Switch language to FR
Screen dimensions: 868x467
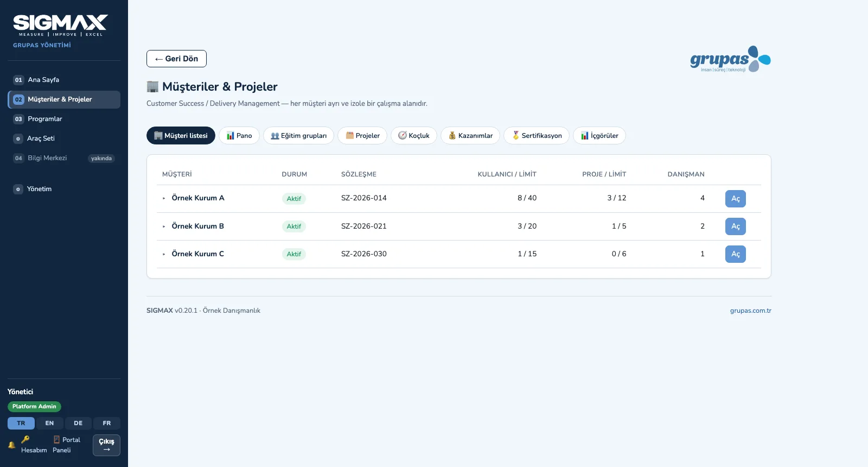pyautogui.click(x=107, y=423)
